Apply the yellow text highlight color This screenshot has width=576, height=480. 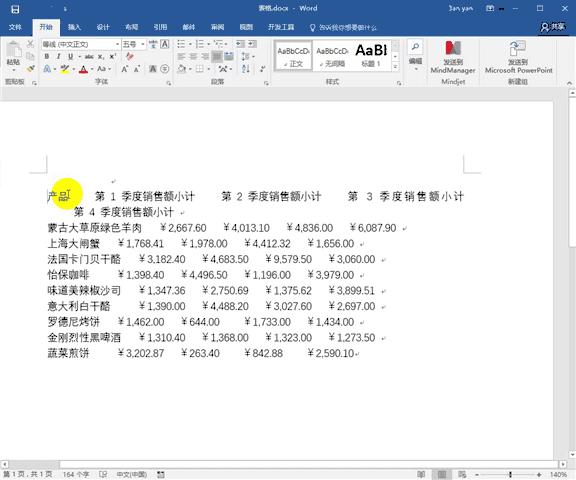pos(65,69)
